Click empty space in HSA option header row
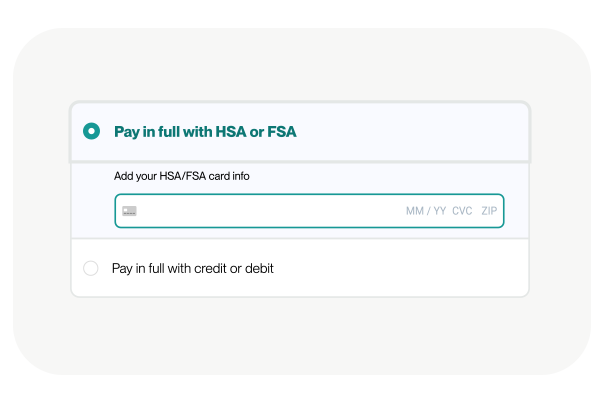Image resolution: width=600 pixels, height=400 pixels. tap(420, 131)
